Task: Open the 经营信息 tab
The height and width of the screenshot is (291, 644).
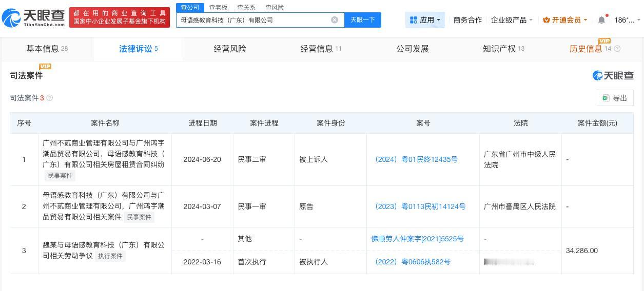Action: (321, 49)
